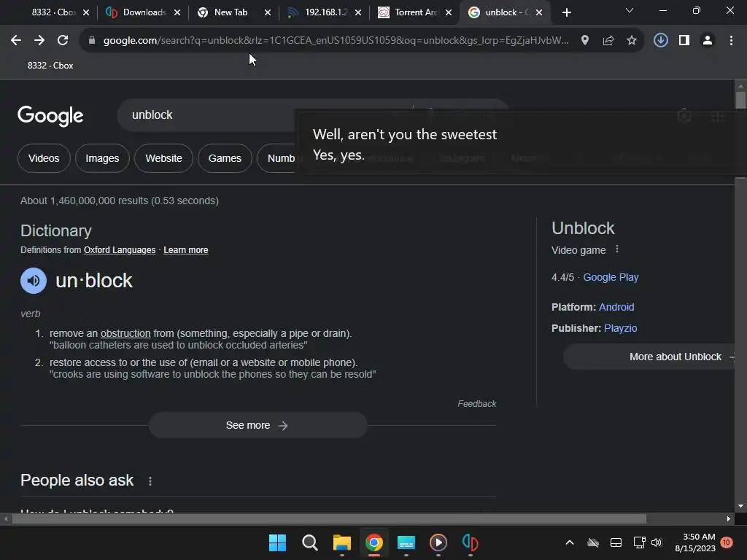747x560 pixels.
Task: Bookmark this tab with star icon
Action: (631, 41)
